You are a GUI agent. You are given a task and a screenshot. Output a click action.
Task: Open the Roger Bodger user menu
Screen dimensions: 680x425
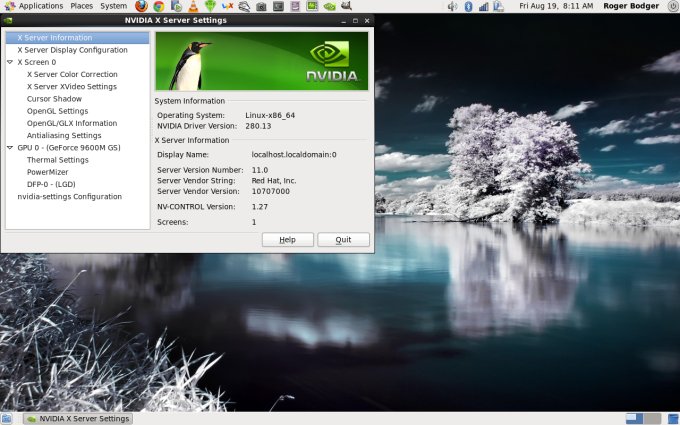pyautogui.click(x=631, y=6)
